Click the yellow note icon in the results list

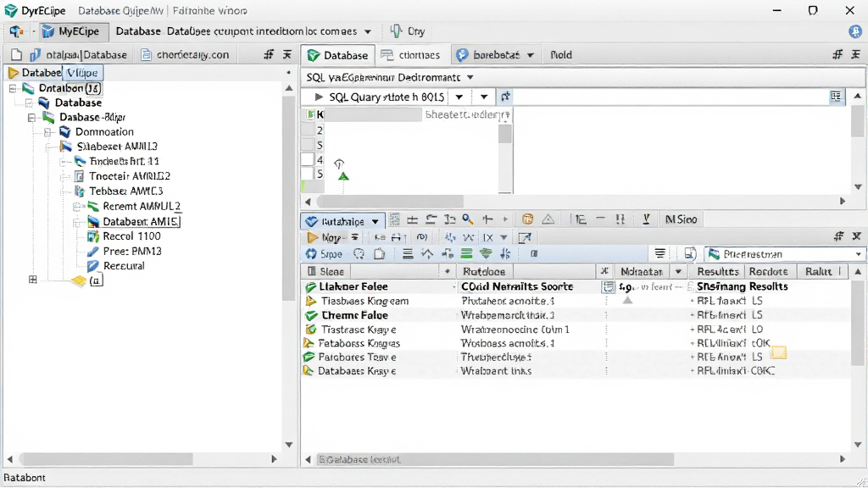(778, 352)
